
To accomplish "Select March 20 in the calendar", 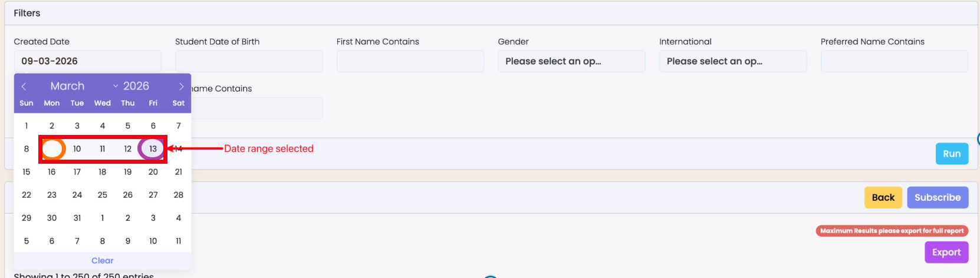I will click(x=153, y=172).
